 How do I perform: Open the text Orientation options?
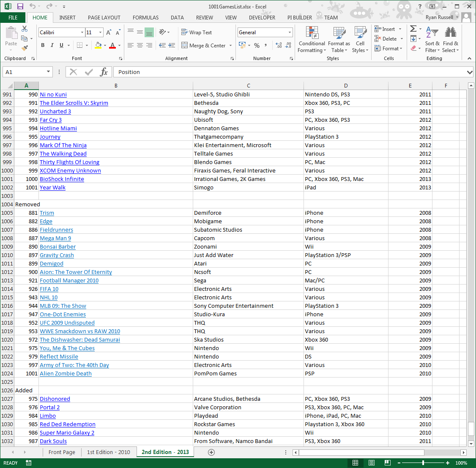[164, 32]
